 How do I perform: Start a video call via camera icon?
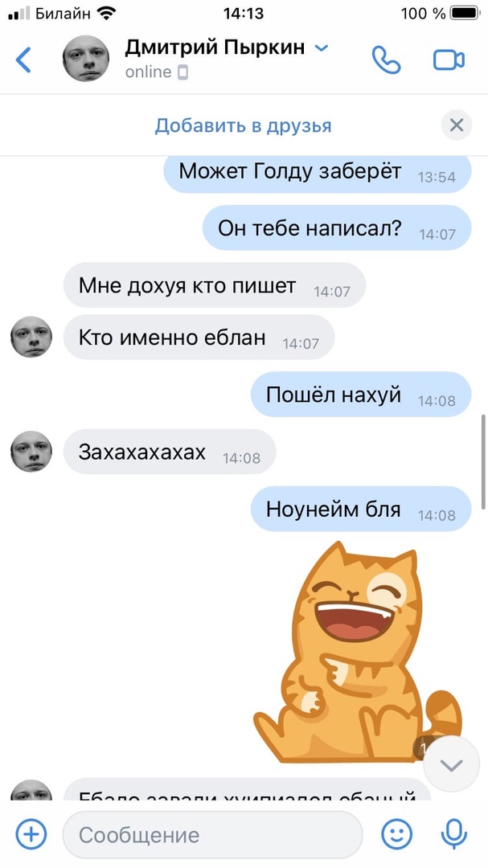[449, 59]
